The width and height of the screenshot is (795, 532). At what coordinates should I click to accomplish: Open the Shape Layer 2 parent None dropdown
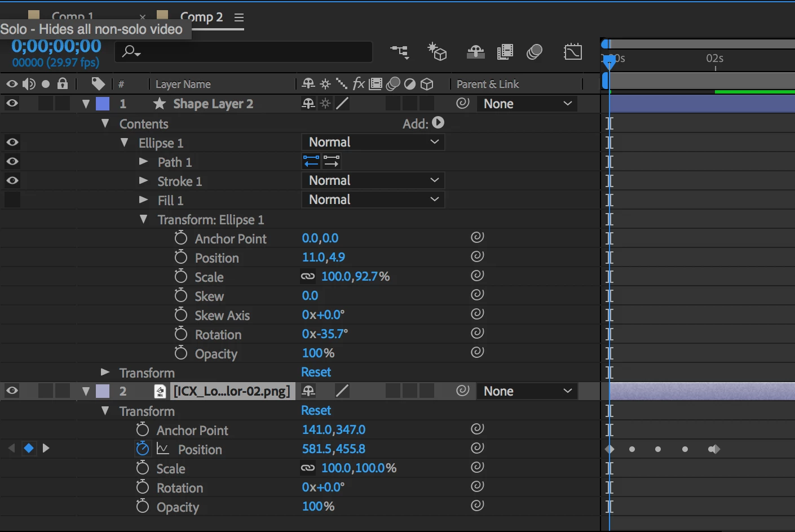(527, 104)
